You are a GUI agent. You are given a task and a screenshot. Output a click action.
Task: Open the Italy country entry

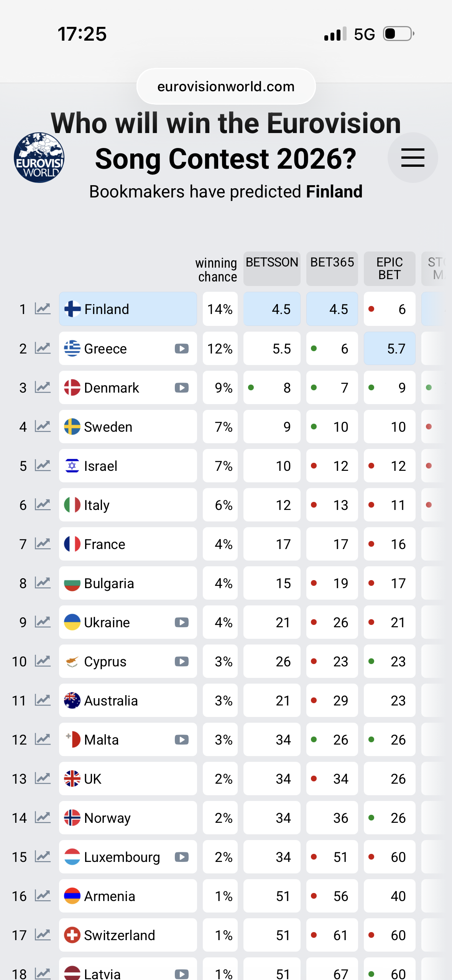coord(128,505)
